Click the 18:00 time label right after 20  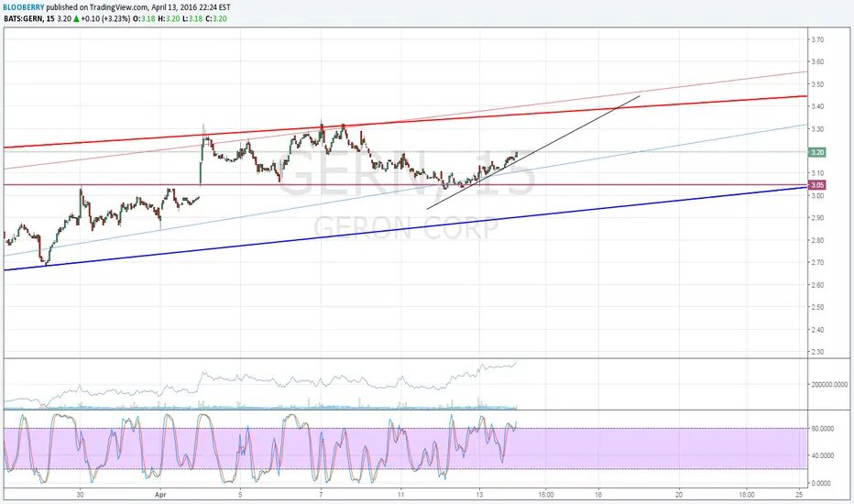(747, 495)
